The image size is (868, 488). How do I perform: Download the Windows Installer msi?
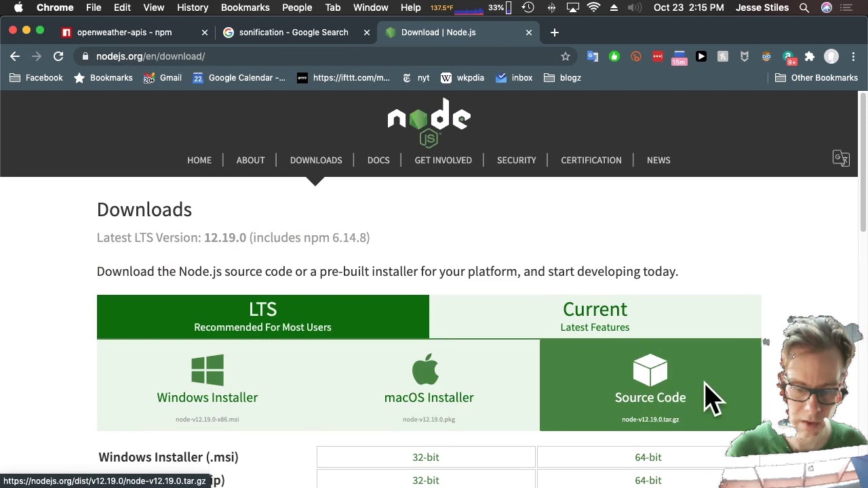click(x=208, y=385)
